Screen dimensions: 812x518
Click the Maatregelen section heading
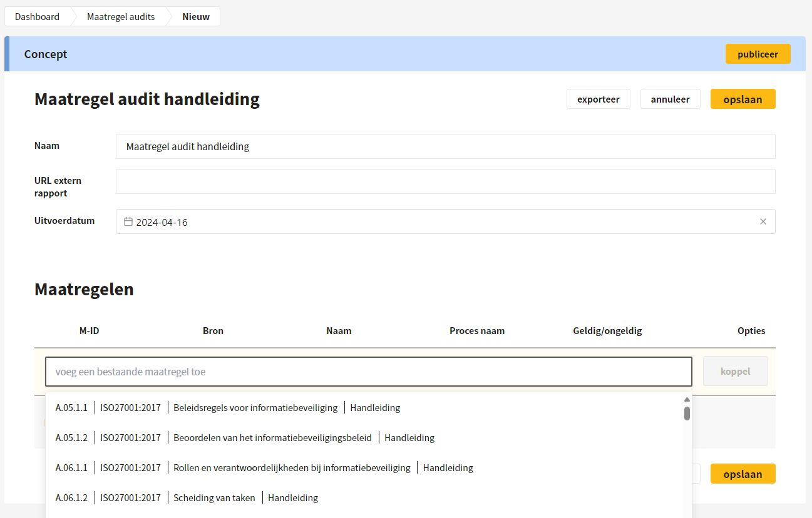click(x=84, y=289)
